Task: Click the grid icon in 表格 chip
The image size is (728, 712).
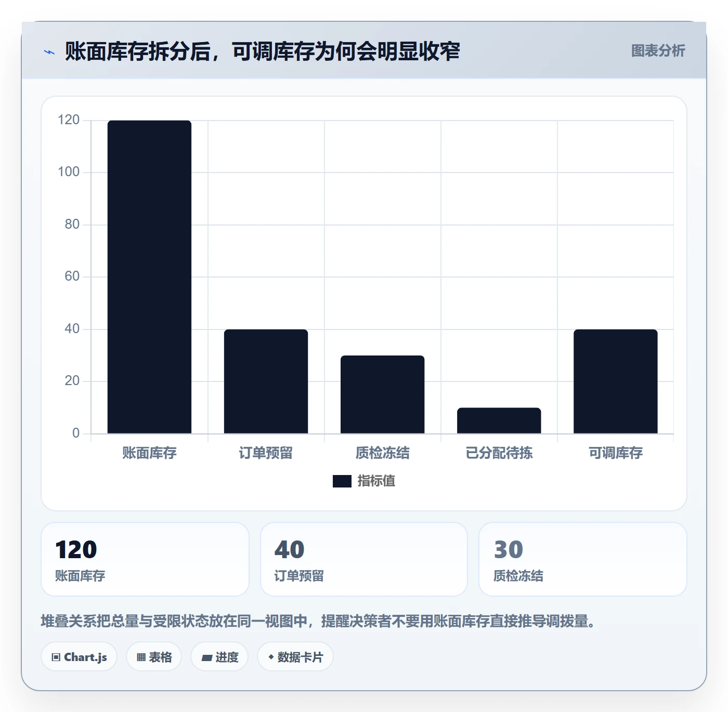Action: 141,657
